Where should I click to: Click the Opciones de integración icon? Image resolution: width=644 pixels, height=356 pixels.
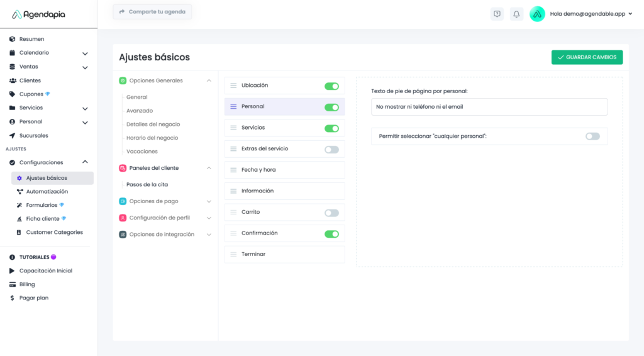123,235
